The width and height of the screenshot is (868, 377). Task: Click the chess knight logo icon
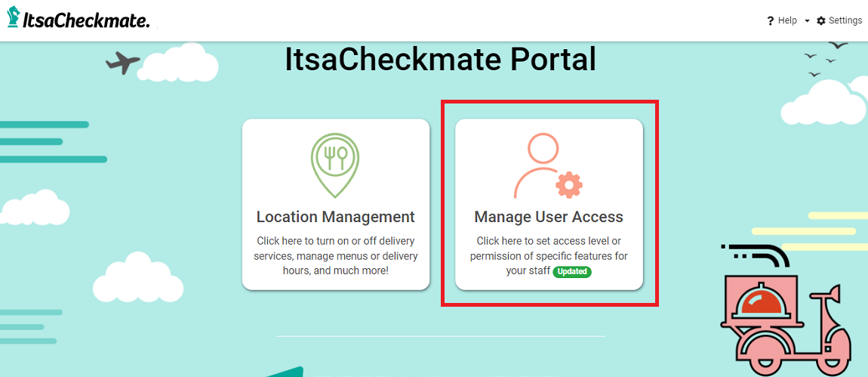click(x=13, y=17)
